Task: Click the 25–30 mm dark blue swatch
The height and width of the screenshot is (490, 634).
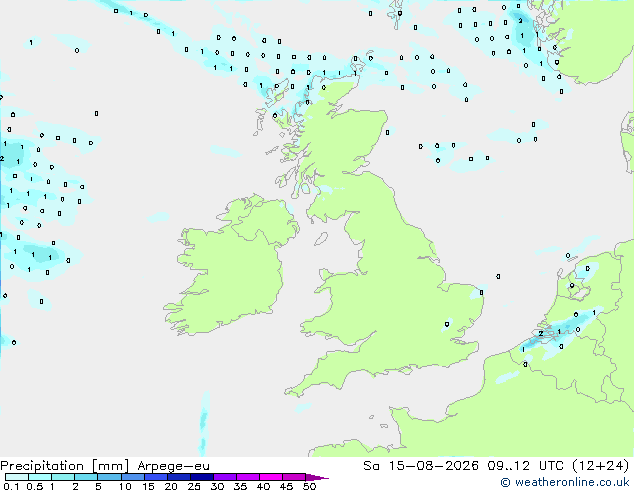Action: tap(201, 477)
